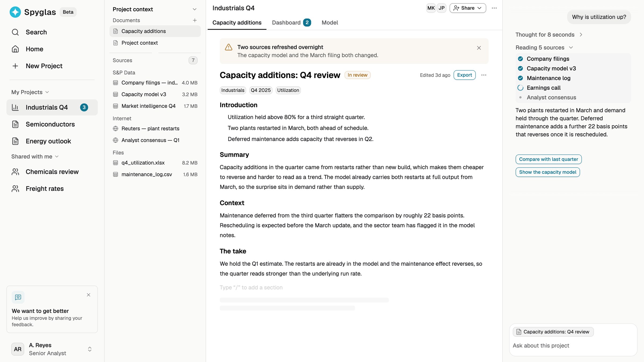
Task: Click the Why is utilization up? message
Action: pyautogui.click(x=599, y=17)
